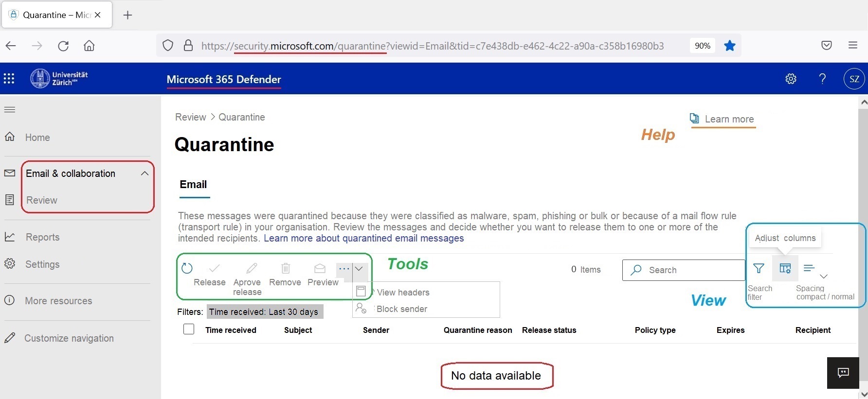868x399 pixels.
Task: Click the refresh icon in the quarantine toolbar
Action: 187,268
